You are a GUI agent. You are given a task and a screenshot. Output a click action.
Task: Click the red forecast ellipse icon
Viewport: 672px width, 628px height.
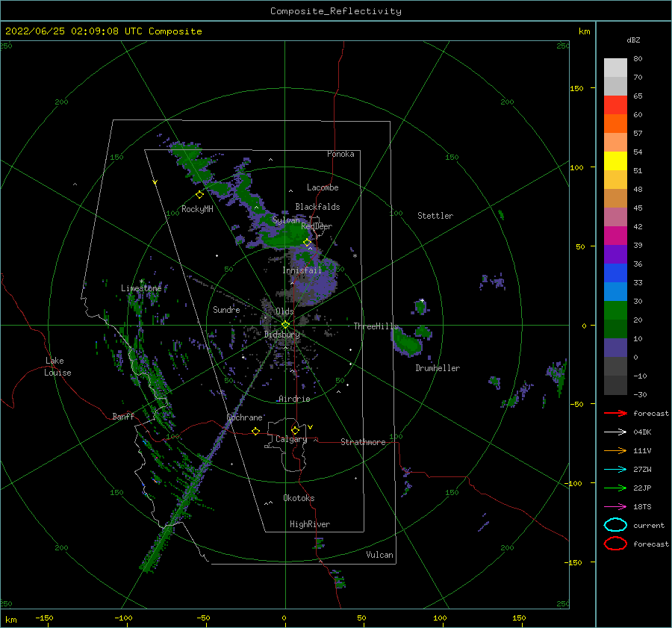(615, 544)
